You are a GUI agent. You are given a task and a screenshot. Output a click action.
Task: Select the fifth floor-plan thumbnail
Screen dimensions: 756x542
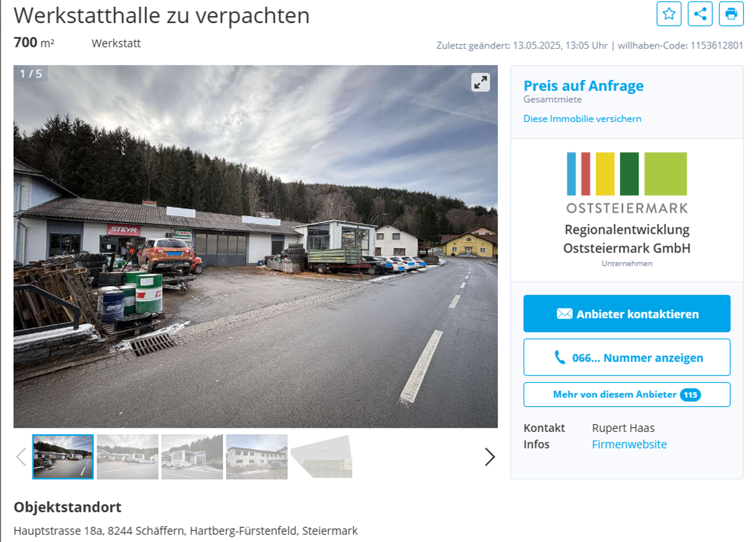[x=321, y=457]
